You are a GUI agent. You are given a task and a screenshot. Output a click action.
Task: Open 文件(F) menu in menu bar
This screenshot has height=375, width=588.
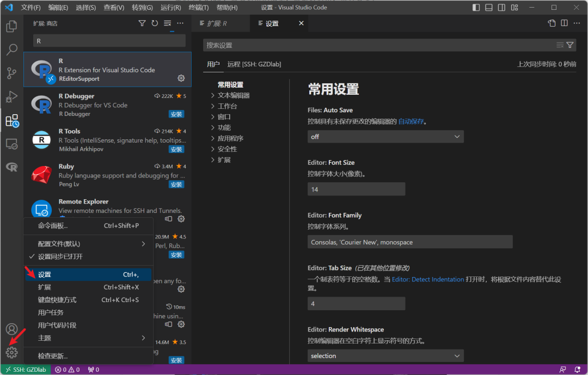click(x=30, y=8)
